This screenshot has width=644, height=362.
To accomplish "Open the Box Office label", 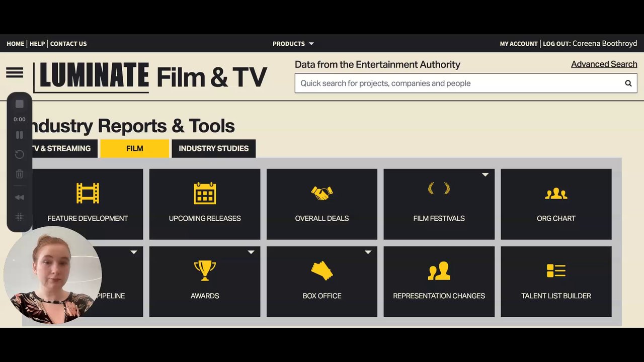I will tap(322, 296).
